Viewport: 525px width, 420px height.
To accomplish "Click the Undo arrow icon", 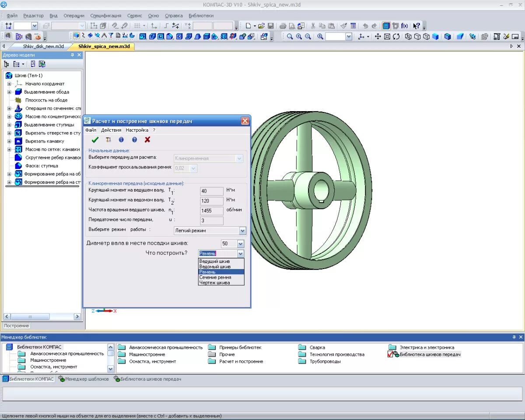I will coord(366,26).
